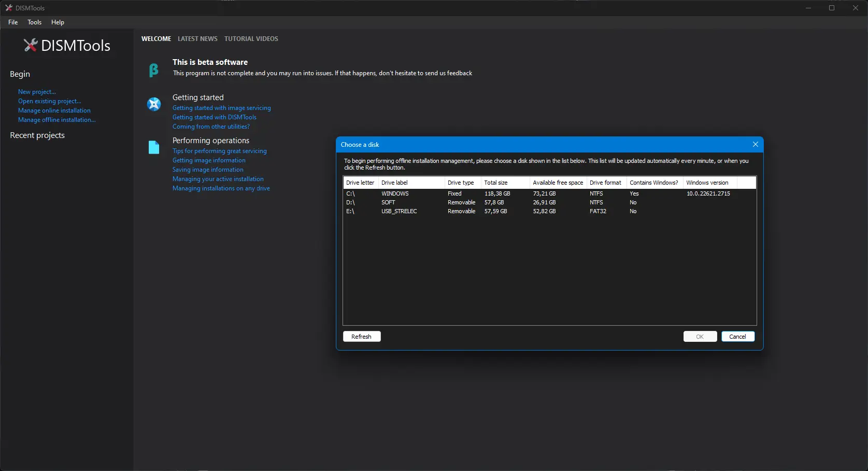Image resolution: width=868 pixels, height=471 pixels.
Task: Click the Fixed drive type cell
Action: (454, 193)
